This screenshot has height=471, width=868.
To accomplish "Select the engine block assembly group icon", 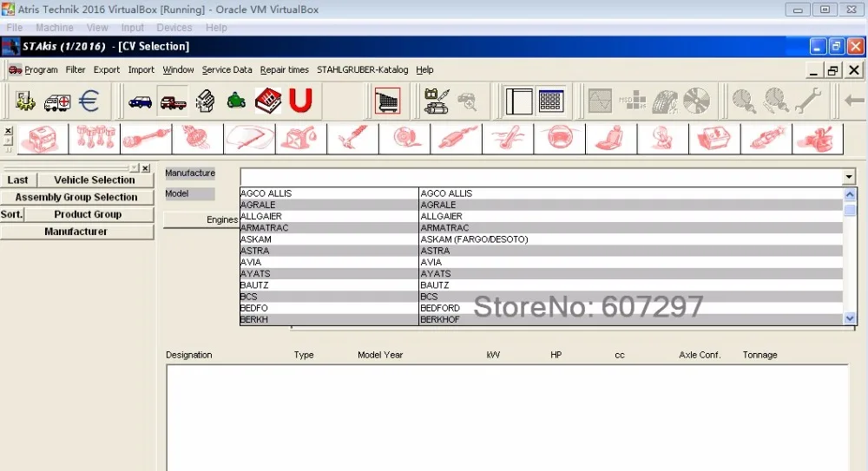I will pyautogui.click(x=42, y=139).
